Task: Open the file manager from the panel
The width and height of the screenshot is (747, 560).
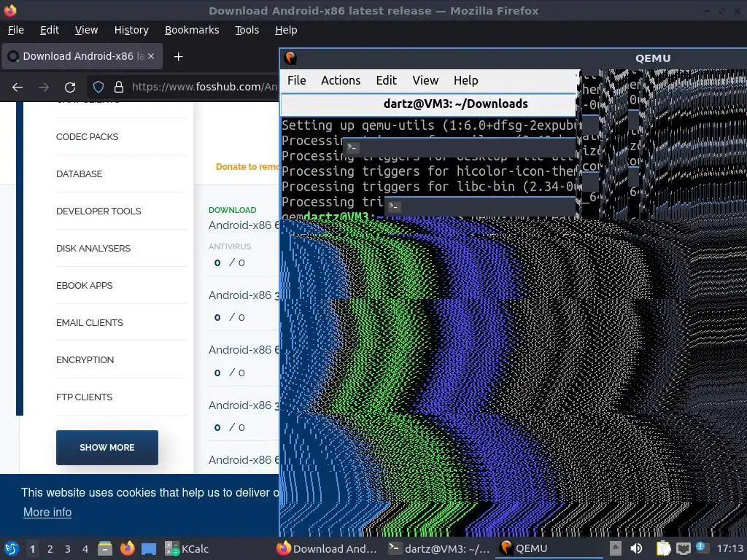Action: pos(105,548)
